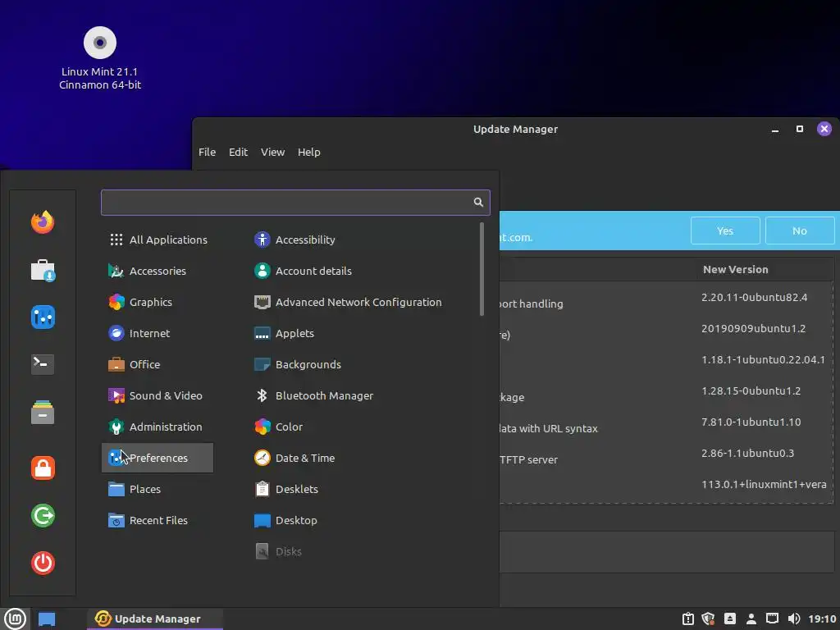Launch Terminal from the favorites sidebar
The height and width of the screenshot is (630, 840).
point(43,364)
